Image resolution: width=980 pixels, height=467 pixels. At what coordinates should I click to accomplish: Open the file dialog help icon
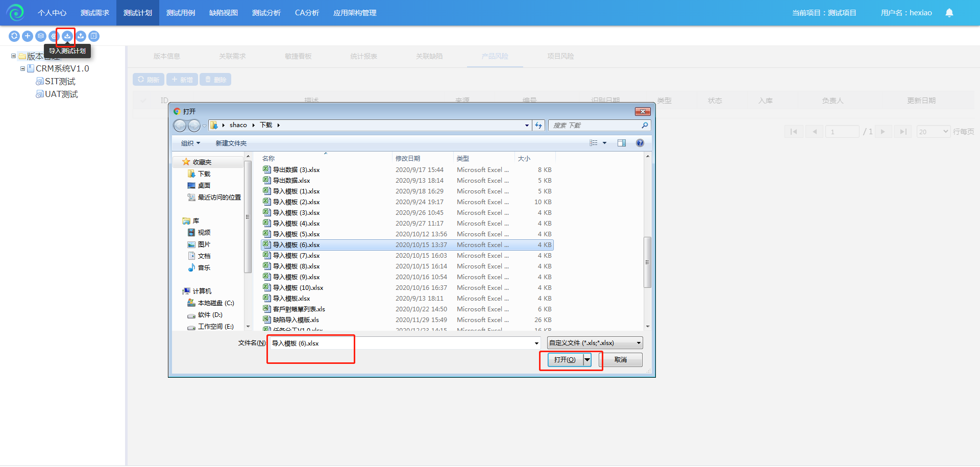pos(640,143)
